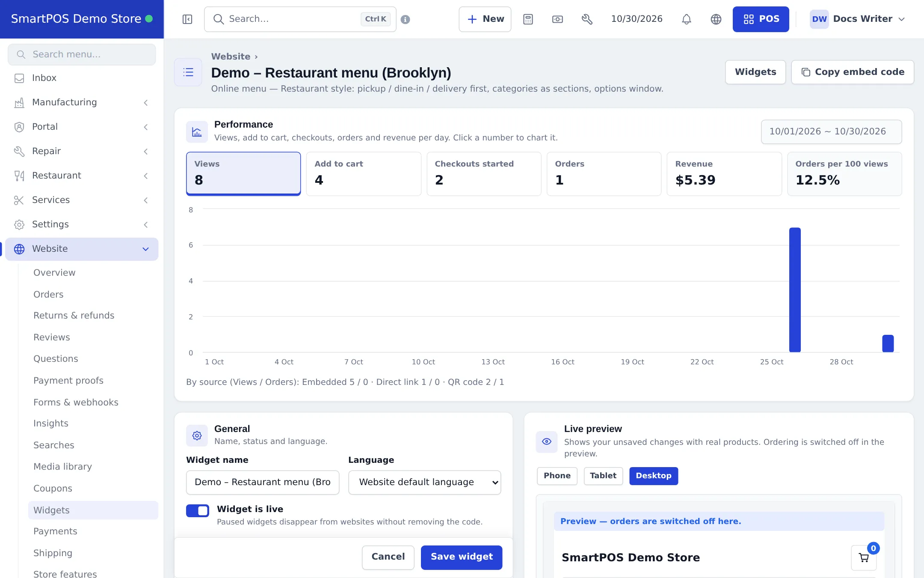
Task: Open Docs Writer account menu
Action: pyautogui.click(x=857, y=19)
